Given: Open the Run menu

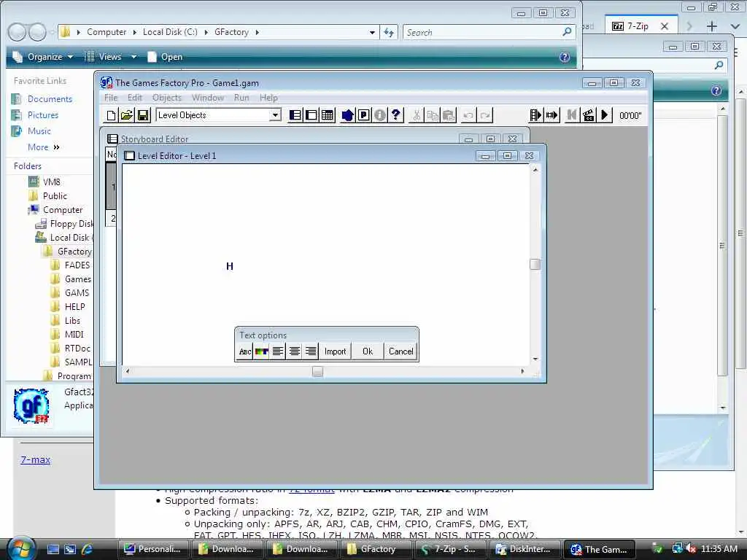Looking at the screenshot, I should tap(241, 98).
